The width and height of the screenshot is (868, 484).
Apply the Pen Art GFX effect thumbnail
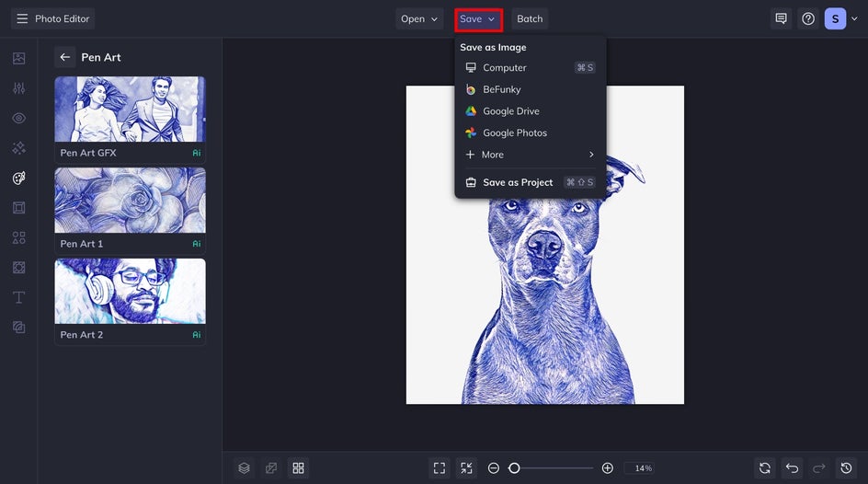130,109
